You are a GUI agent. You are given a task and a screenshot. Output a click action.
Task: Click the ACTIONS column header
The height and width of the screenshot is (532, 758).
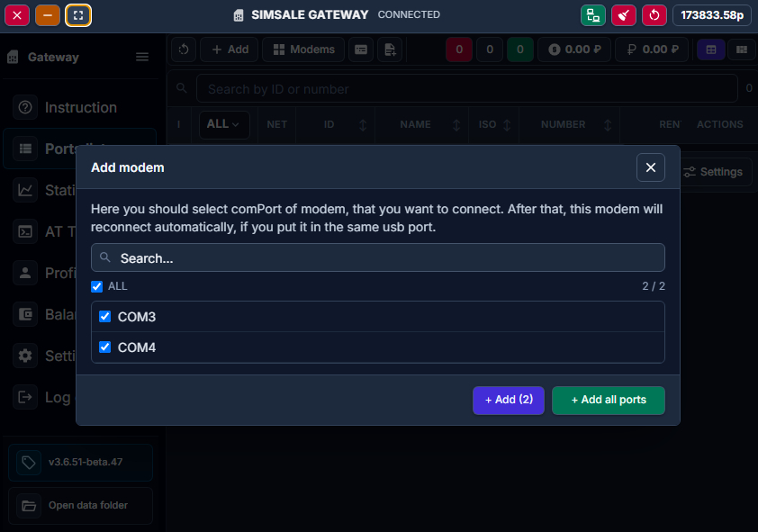[720, 124]
